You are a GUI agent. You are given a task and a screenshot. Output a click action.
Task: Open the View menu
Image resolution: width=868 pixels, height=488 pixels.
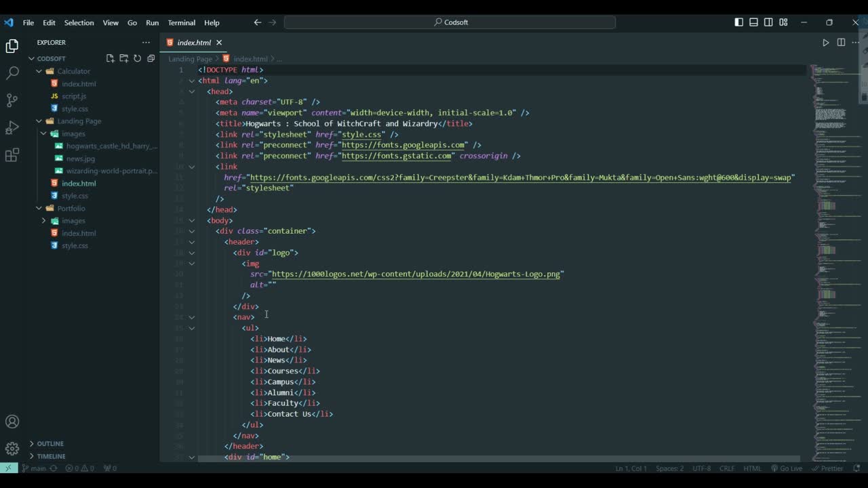pyautogui.click(x=111, y=22)
